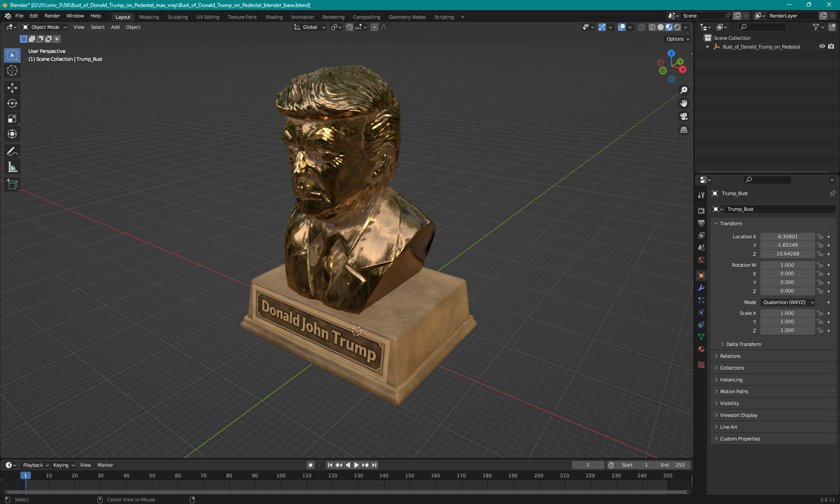840x504 pixels.
Task: Toggle lock on Location X
Action: [820, 237]
